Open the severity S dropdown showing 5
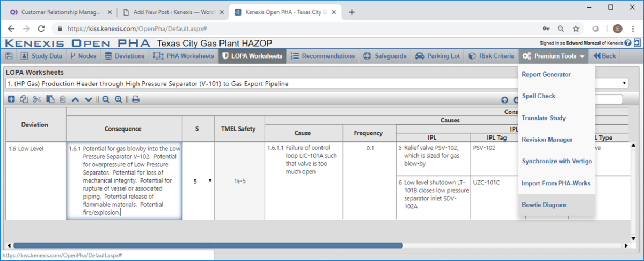Screen dimensions: 644x261 pos(198,182)
